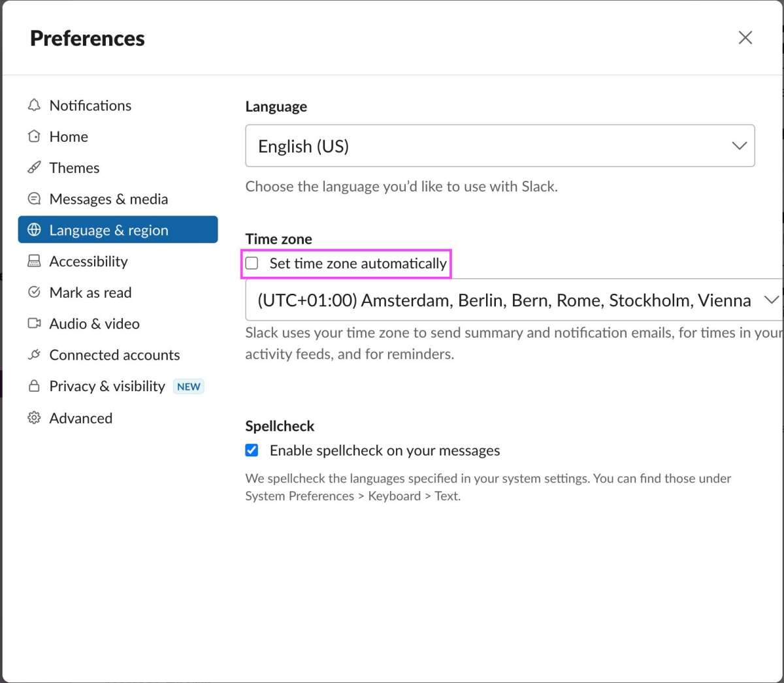Close the Preferences dialog
Image resolution: width=784 pixels, height=683 pixels.
tap(745, 38)
